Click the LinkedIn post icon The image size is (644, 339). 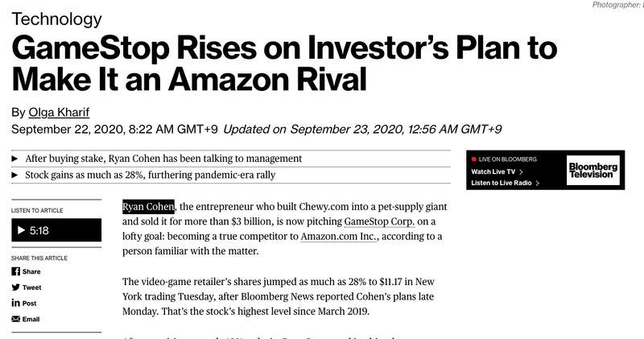[x=15, y=304]
